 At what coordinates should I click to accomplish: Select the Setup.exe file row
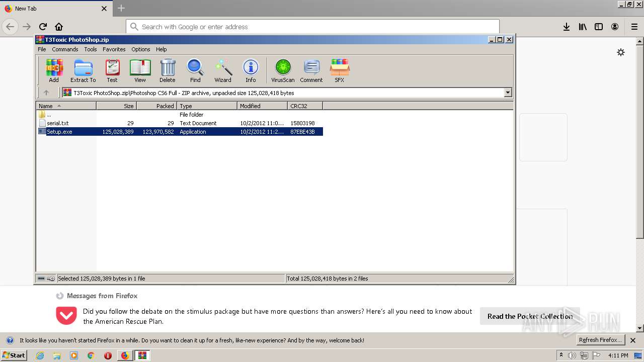coord(180,132)
